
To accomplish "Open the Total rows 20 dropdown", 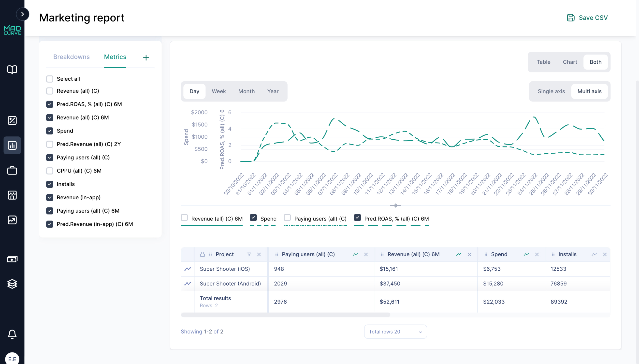I will pos(395,332).
